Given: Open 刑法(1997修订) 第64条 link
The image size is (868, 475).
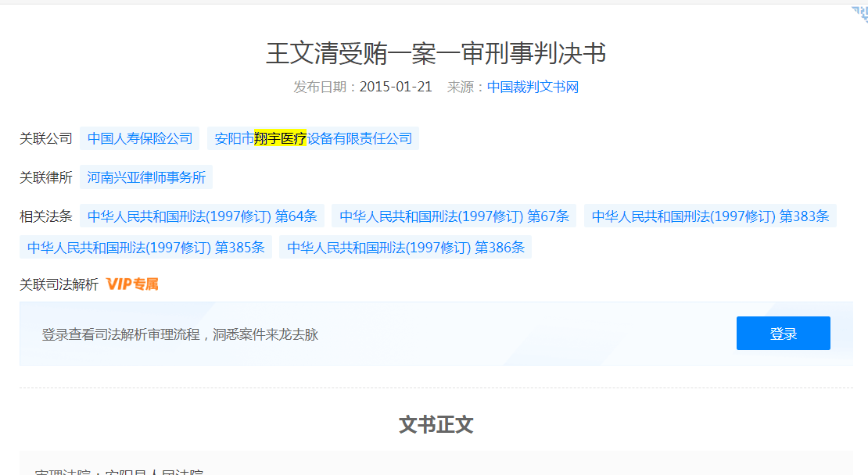Looking at the screenshot, I should point(202,216).
